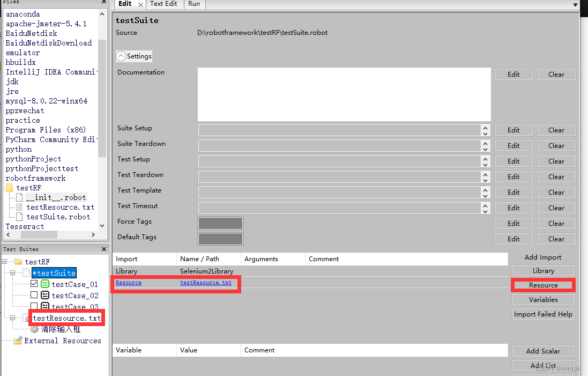
Task: Click the Test Timeout field stepper arrows
Action: 485,208
